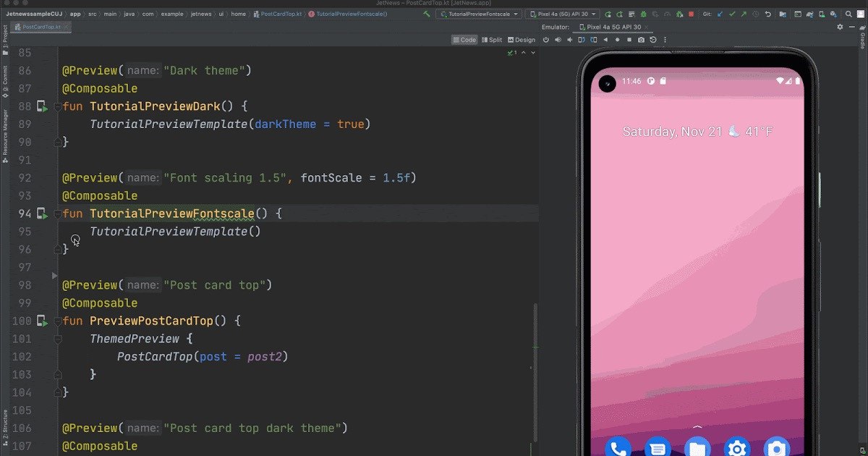The height and width of the screenshot is (456, 868).
Task: Click Git Push arrow icon
Action: 744,14
